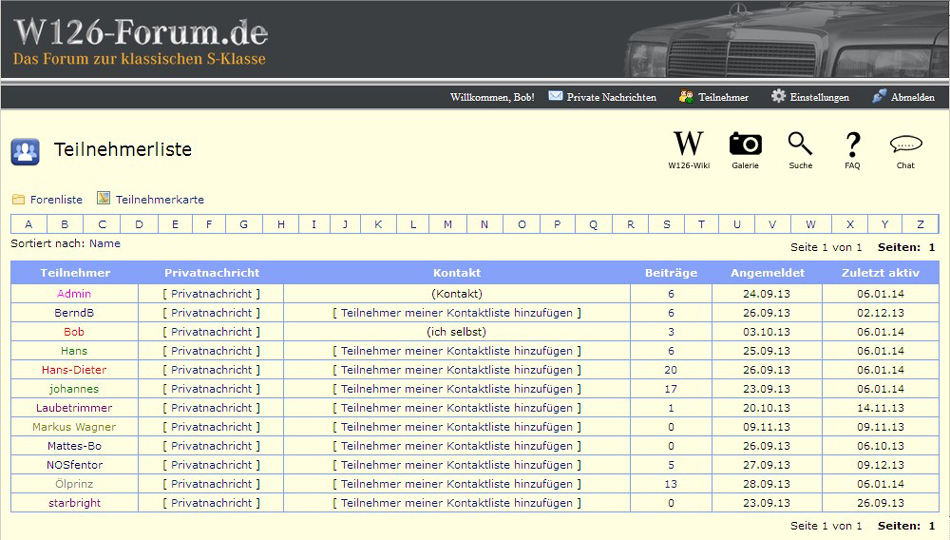Open Ölprinz's profile
The height and width of the screenshot is (540, 950).
(x=74, y=484)
